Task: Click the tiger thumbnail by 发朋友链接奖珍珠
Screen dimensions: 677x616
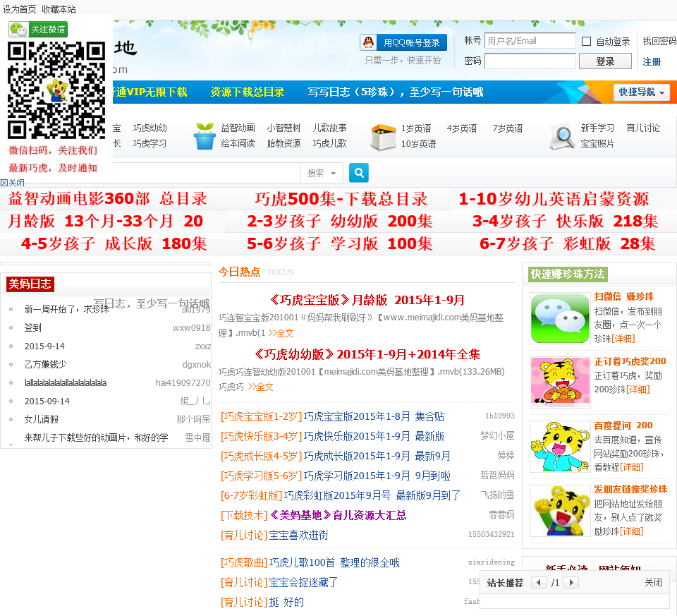Action: (x=560, y=511)
